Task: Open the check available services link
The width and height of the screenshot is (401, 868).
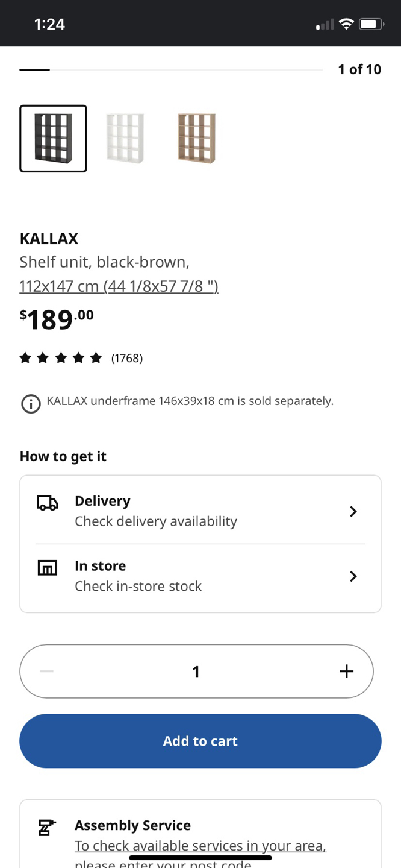Action: (x=200, y=846)
